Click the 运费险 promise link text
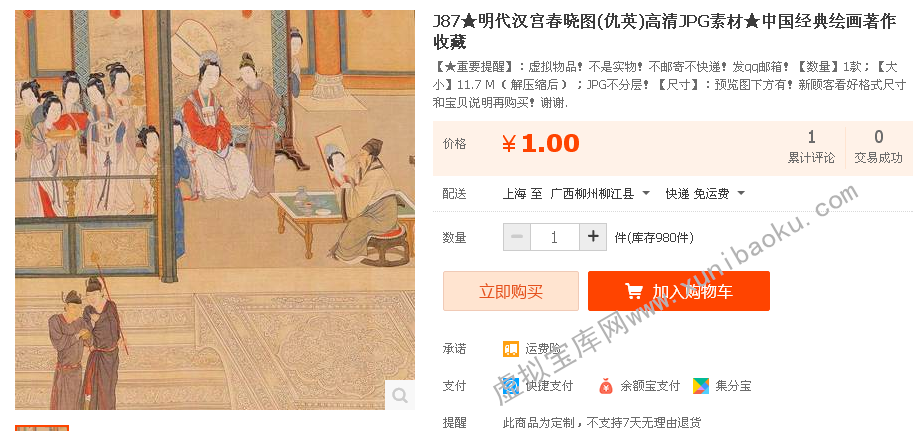The image size is (921, 431). pyautogui.click(x=543, y=349)
